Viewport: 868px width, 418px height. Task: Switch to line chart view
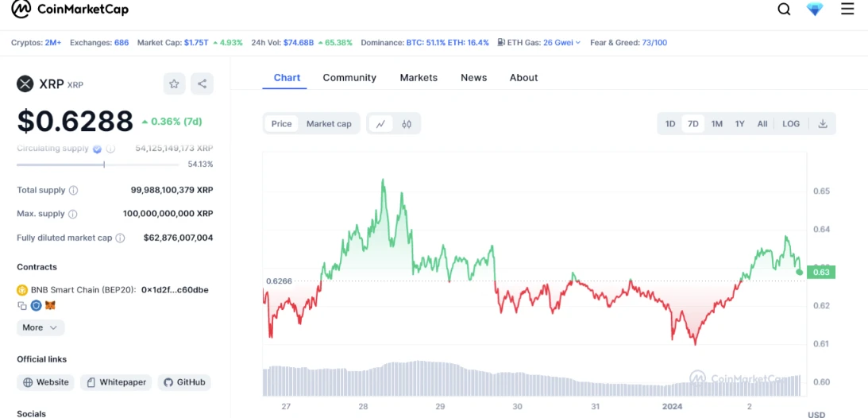pyautogui.click(x=380, y=124)
